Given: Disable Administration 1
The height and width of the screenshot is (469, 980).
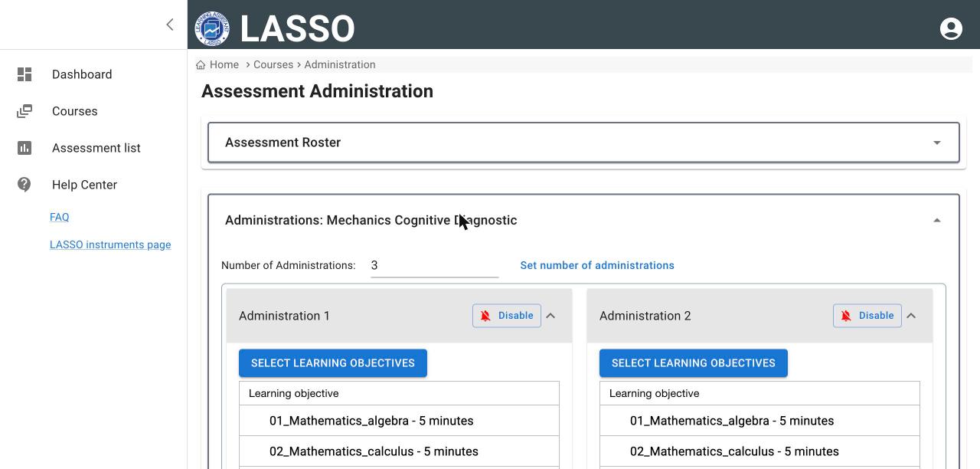Looking at the screenshot, I should (507, 316).
